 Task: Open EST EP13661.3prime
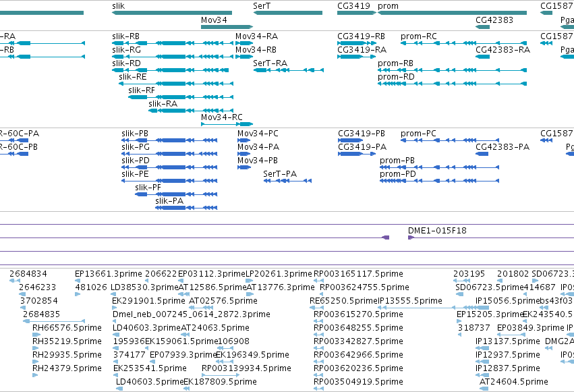click(109, 274)
